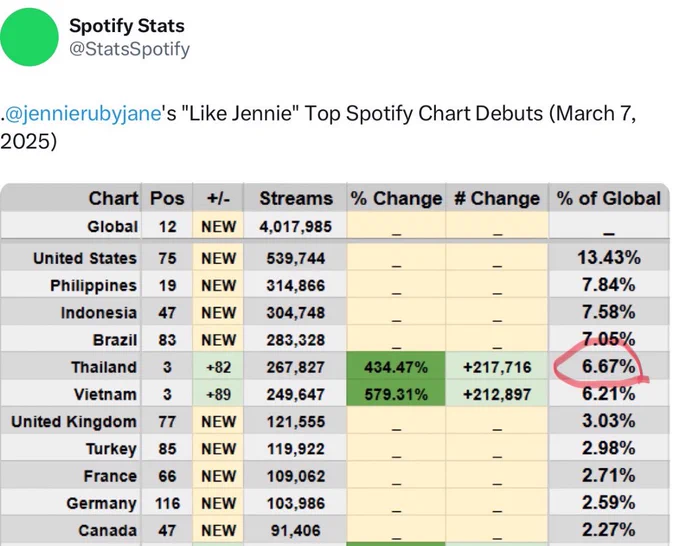Click the 7.58% global share cell
680x546 pixels.
pyautogui.click(x=608, y=312)
